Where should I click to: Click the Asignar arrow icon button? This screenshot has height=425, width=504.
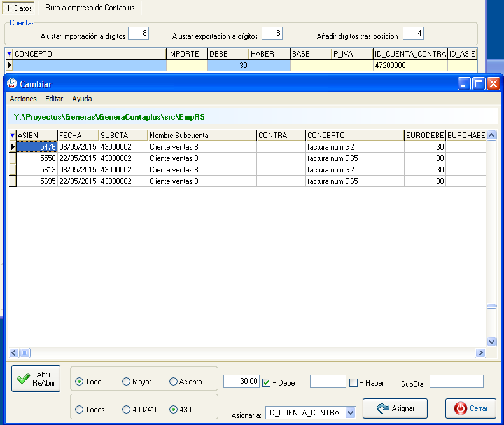[395, 408]
